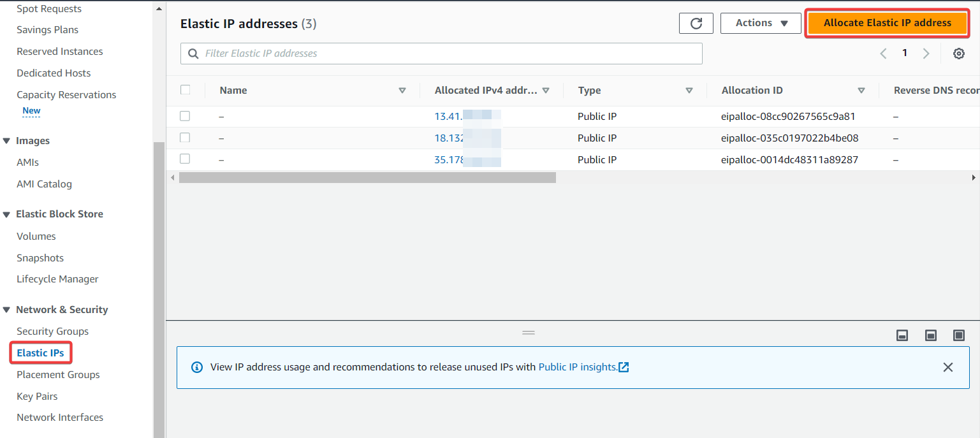Open table preferences gear icon
Image resolution: width=980 pixels, height=438 pixels.
(x=958, y=54)
